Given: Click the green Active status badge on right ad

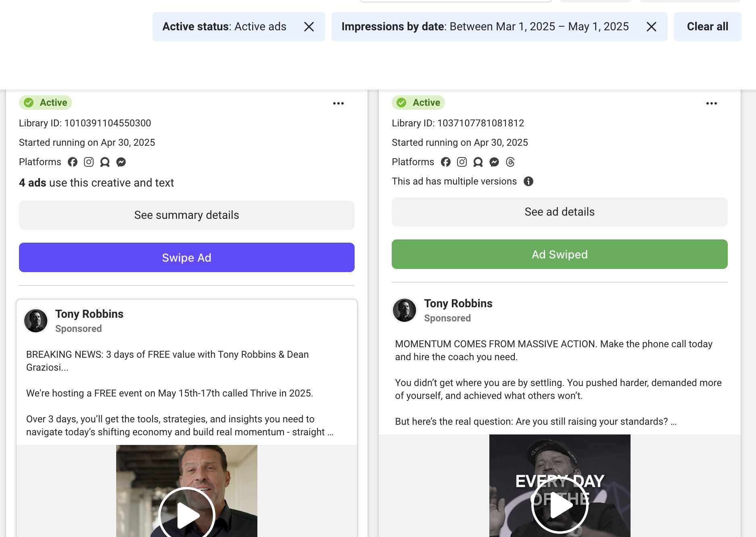Looking at the screenshot, I should click(x=418, y=103).
